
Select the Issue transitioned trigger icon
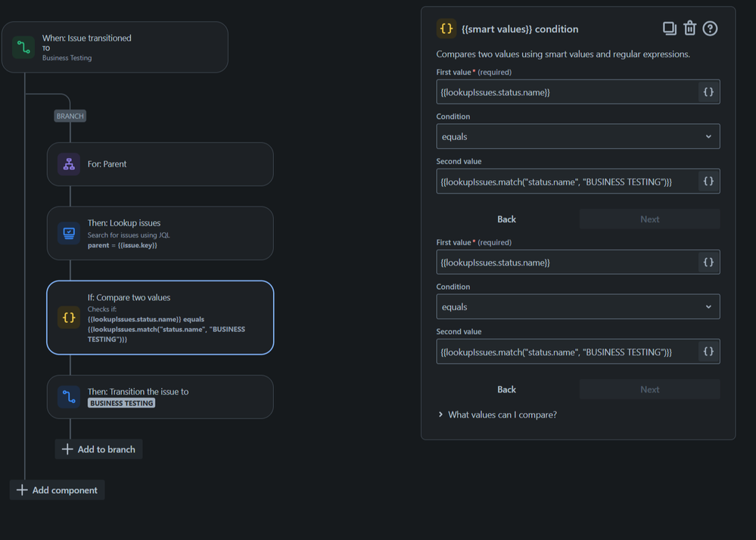pyautogui.click(x=23, y=47)
